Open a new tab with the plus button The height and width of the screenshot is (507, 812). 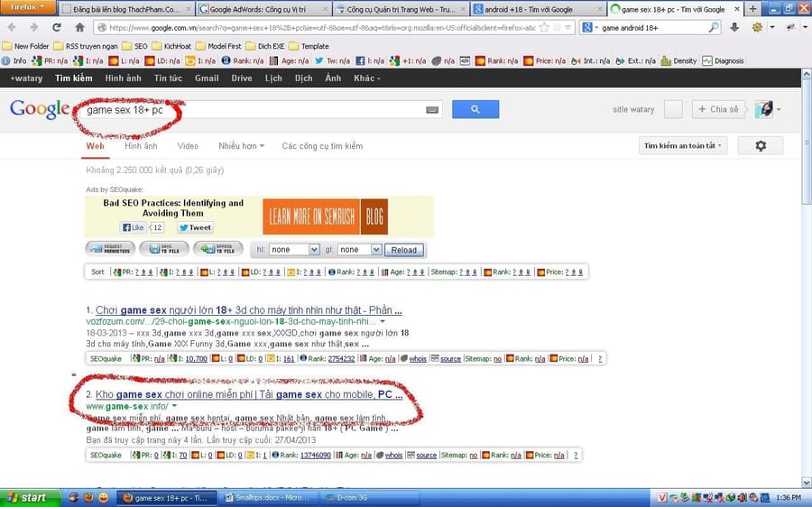pyautogui.click(x=753, y=9)
